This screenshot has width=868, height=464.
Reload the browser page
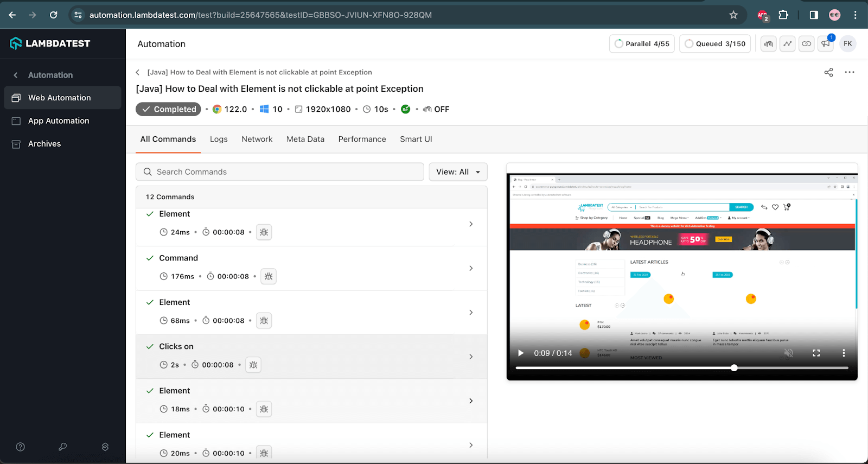(x=53, y=15)
